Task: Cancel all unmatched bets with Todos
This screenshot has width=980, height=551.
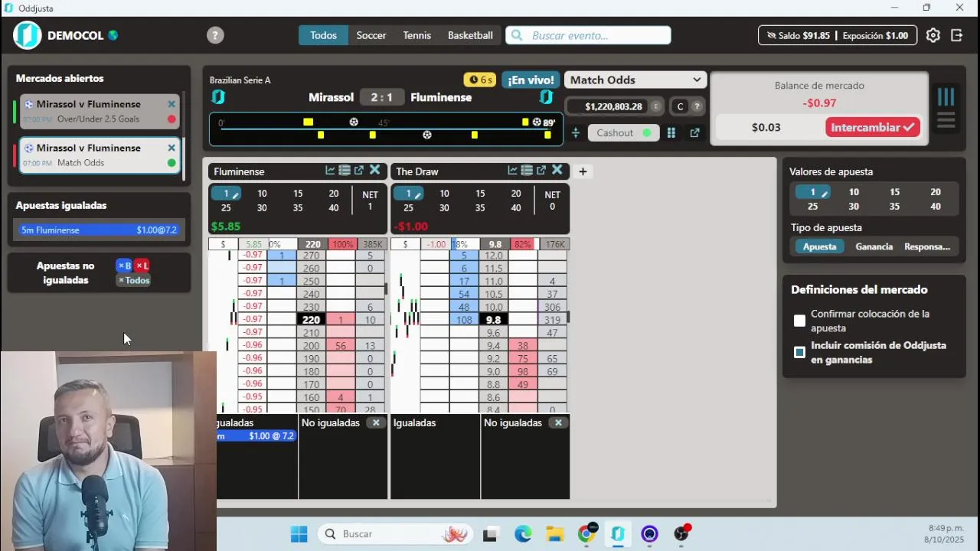Action: (x=133, y=280)
